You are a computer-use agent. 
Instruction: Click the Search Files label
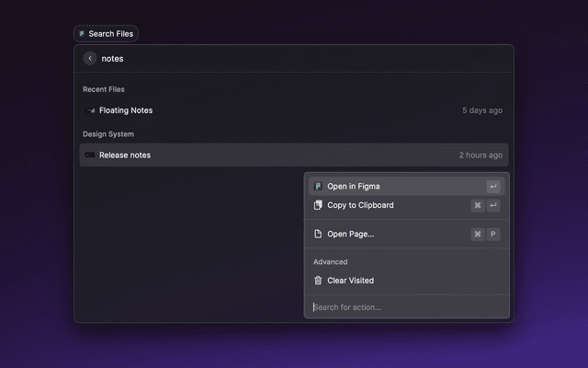[x=110, y=34]
